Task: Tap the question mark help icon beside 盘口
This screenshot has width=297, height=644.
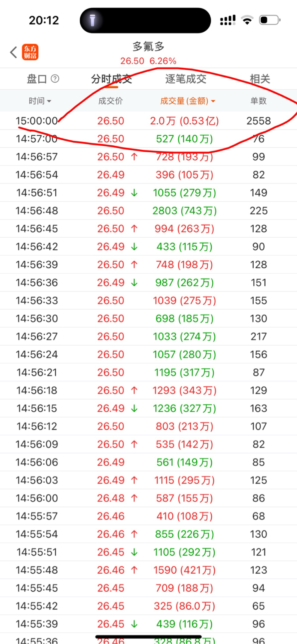Action: [x=55, y=79]
